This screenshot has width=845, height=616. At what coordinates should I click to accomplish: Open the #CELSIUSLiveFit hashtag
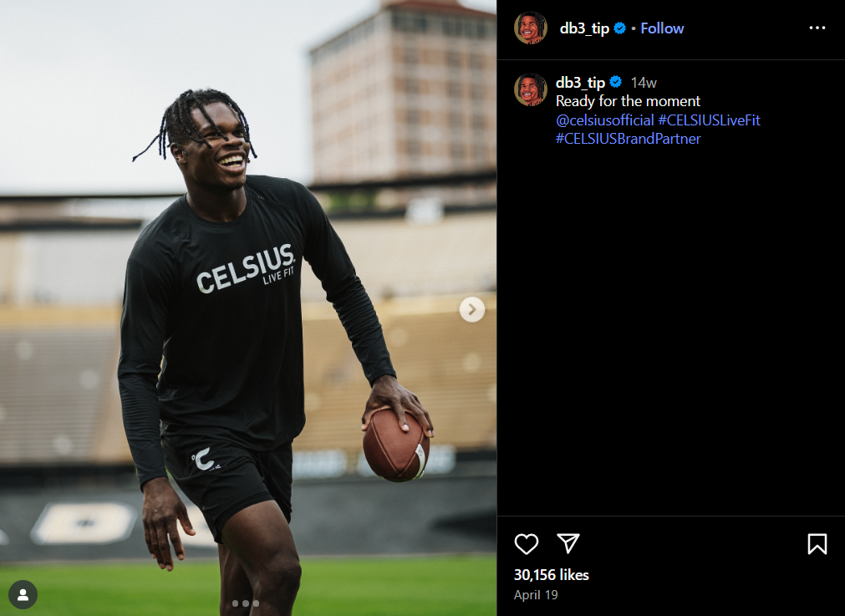tap(710, 120)
